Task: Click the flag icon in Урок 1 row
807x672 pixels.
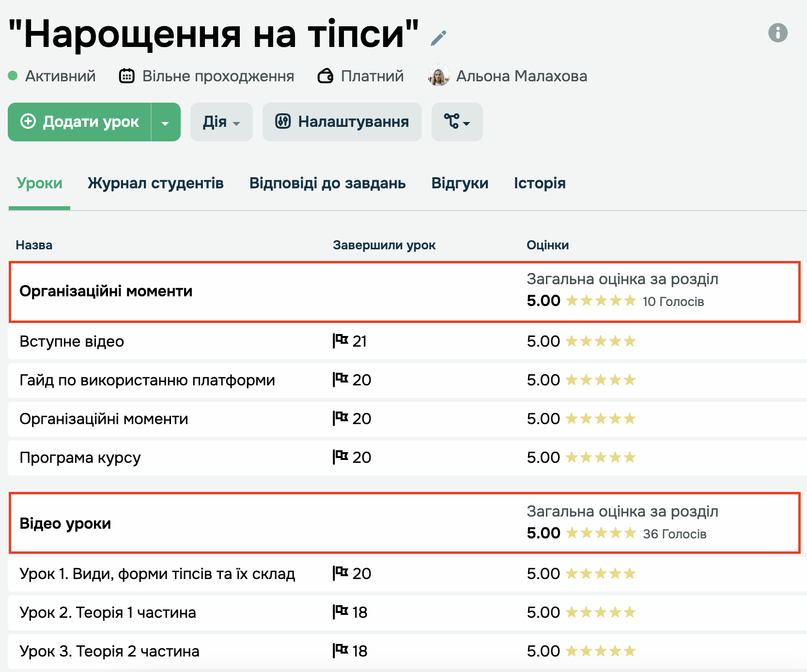Action: (341, 573)
